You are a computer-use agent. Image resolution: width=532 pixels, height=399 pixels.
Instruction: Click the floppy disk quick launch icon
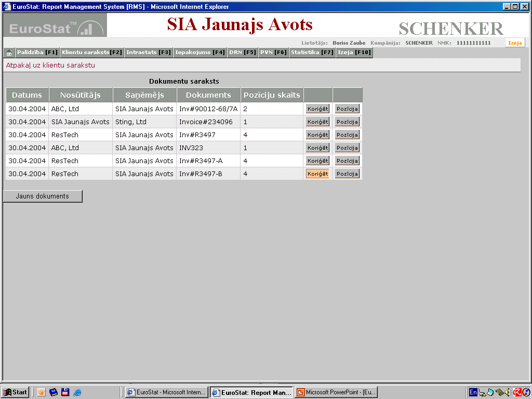[x=65, y=393]
